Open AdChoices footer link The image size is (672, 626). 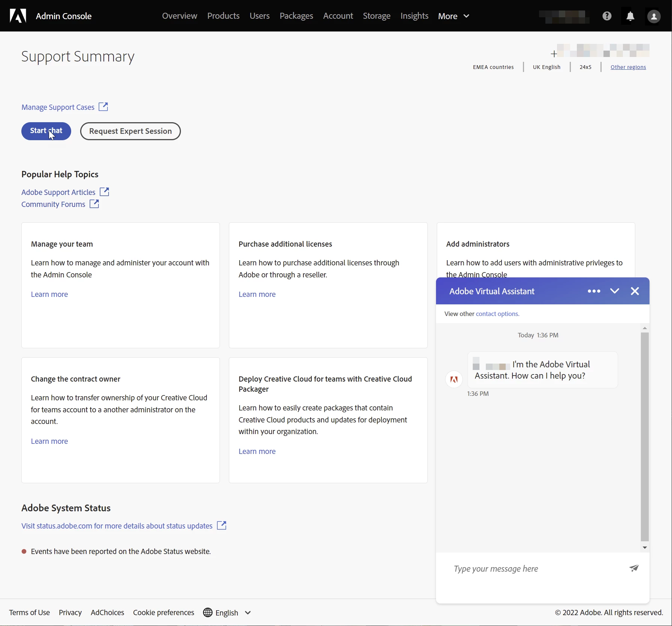point(108,613)
